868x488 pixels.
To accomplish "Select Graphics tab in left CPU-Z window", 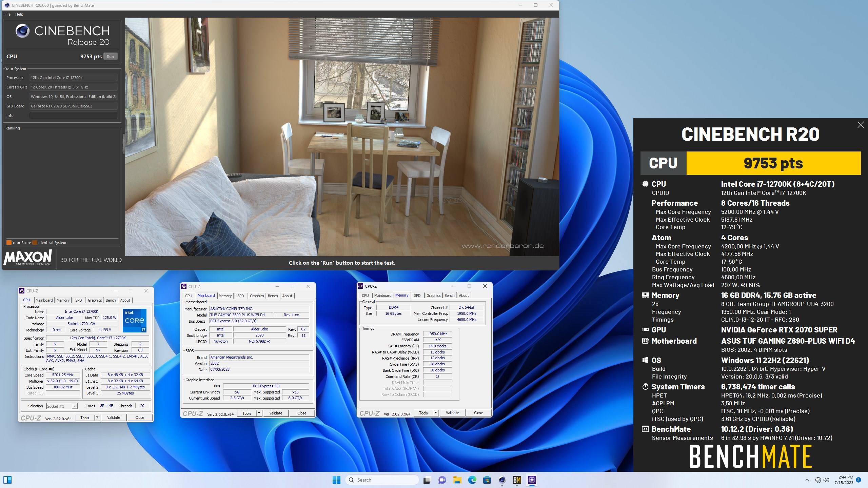I will pos(95,300).
